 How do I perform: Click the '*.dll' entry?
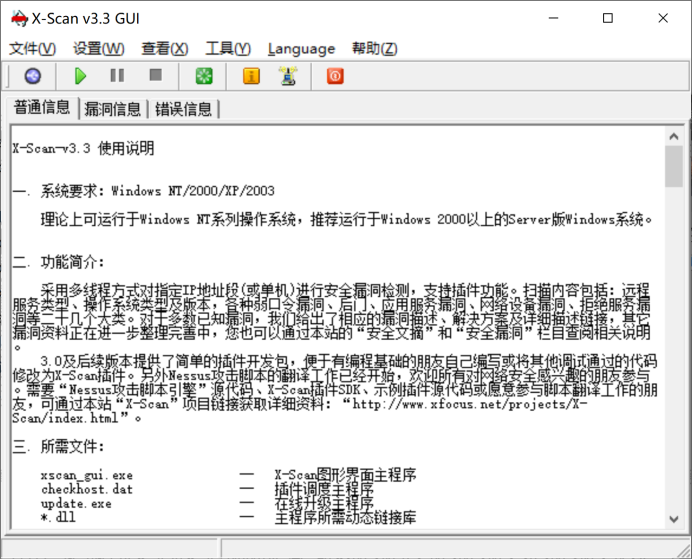(x=58, y=517)
